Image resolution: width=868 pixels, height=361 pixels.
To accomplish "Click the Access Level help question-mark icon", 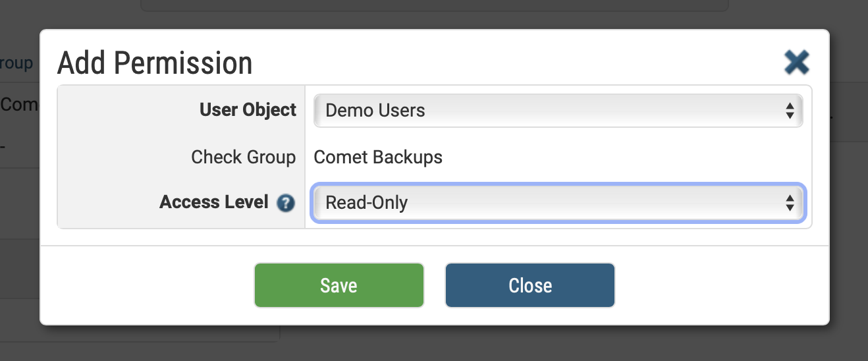I will 285,203.
